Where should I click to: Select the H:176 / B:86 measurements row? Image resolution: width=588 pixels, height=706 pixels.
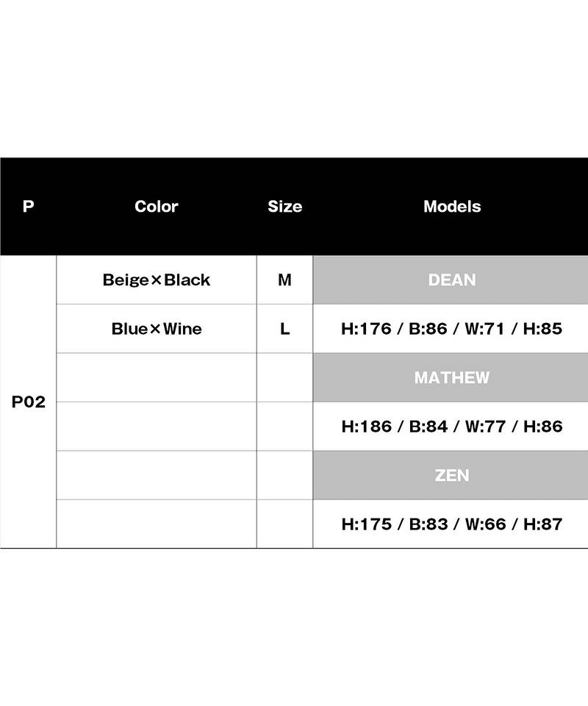point(451,329)
